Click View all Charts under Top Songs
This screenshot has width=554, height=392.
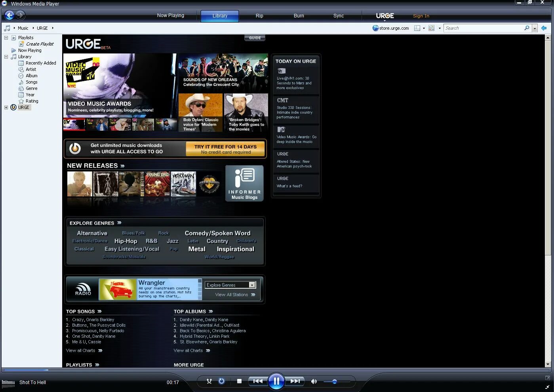click(84, 350)
